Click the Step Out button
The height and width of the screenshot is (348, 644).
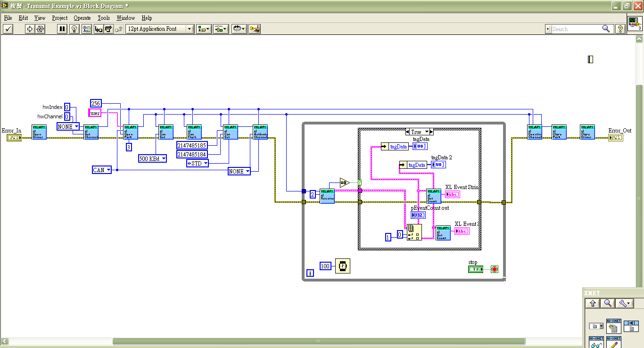119,29
